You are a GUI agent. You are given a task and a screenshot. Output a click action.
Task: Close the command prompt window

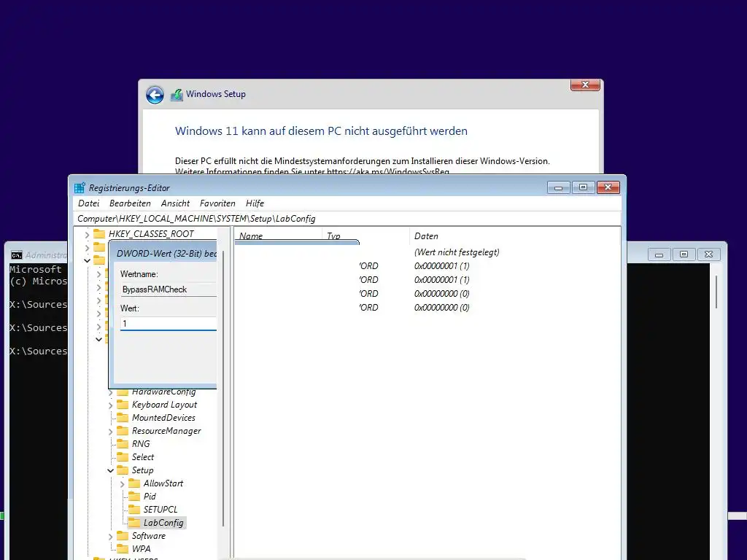coord(709,254)
